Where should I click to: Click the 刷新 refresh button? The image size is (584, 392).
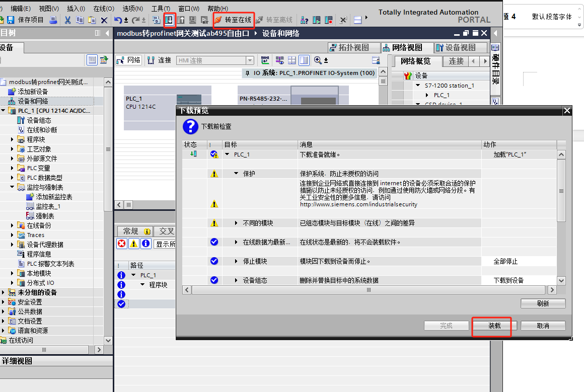543,303
